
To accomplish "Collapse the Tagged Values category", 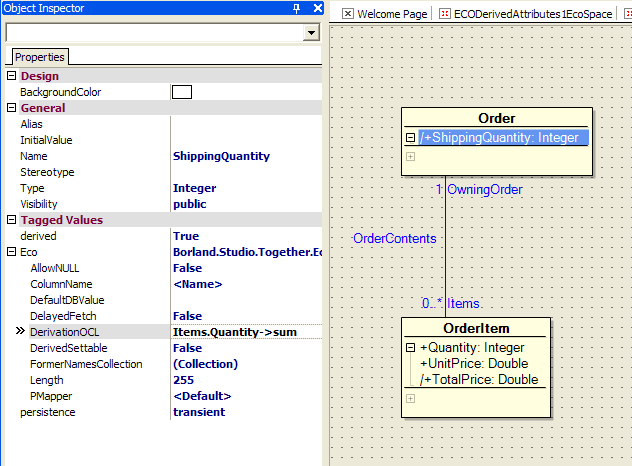I will click(x=12, y=220).
